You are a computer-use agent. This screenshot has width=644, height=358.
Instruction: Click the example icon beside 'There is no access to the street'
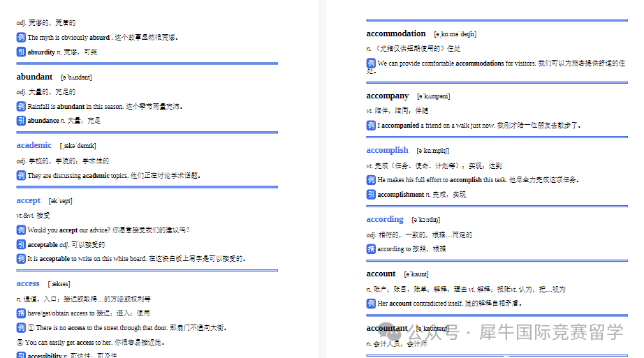click(x=21, y=327)
